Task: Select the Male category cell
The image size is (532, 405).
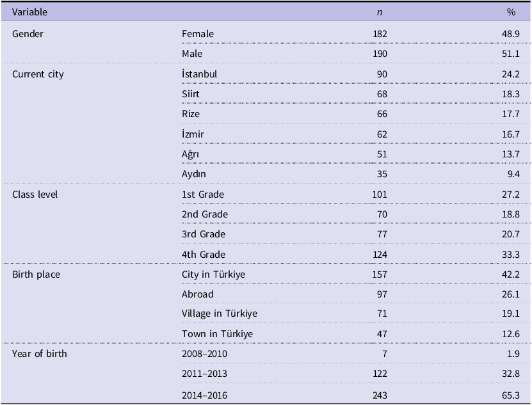Action: (x=193, y=54)
